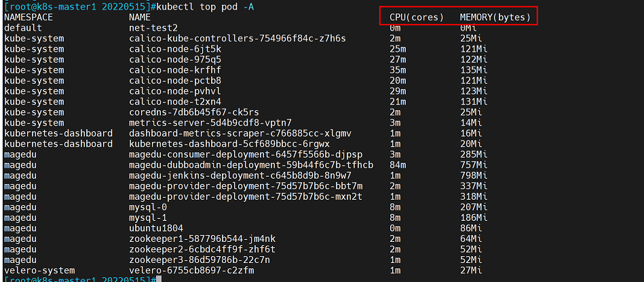Click the calico-kube-controllers-754966f84c-z7h6s pod name

[x=237, y=38]
